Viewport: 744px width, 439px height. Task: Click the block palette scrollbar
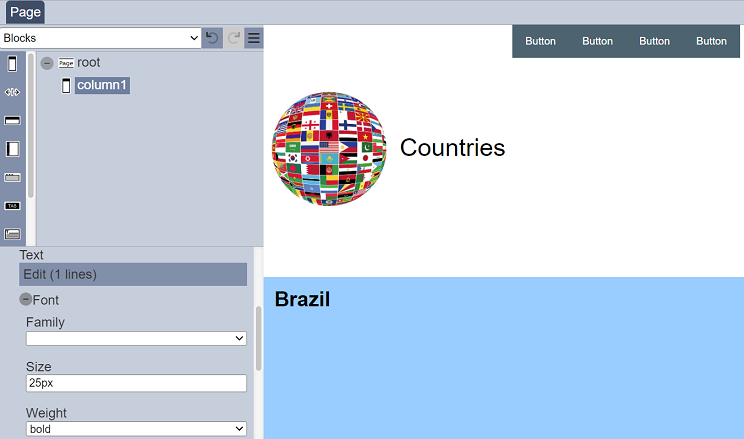pyautogui.click(x=31, y=126)
